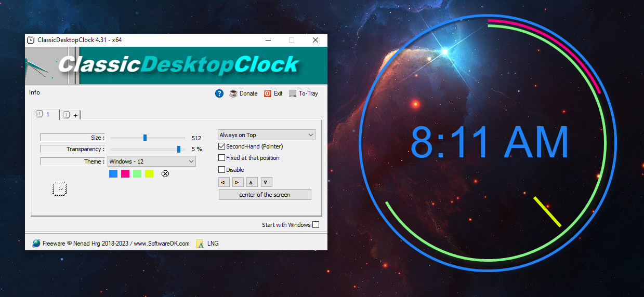Click the circled X reset colors icon
The image size is (644, 297).
point(165,174)
